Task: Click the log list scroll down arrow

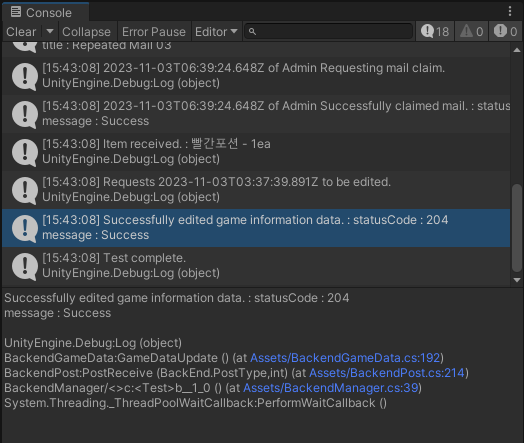Action: tap(517, 280)
